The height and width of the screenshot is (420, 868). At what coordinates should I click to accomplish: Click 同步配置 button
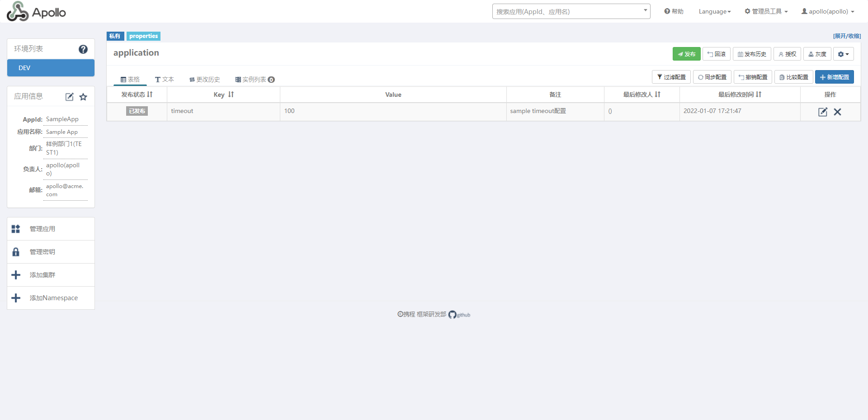coord(712,77)
